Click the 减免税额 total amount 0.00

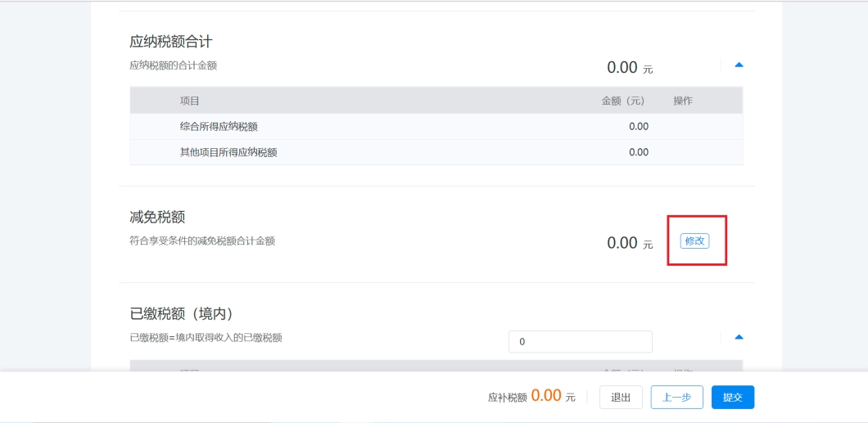tap(622, 243)
